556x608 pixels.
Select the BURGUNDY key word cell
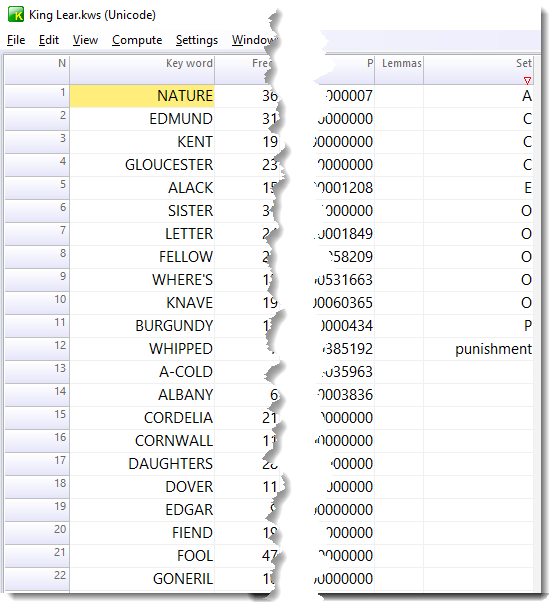(142, 326)
